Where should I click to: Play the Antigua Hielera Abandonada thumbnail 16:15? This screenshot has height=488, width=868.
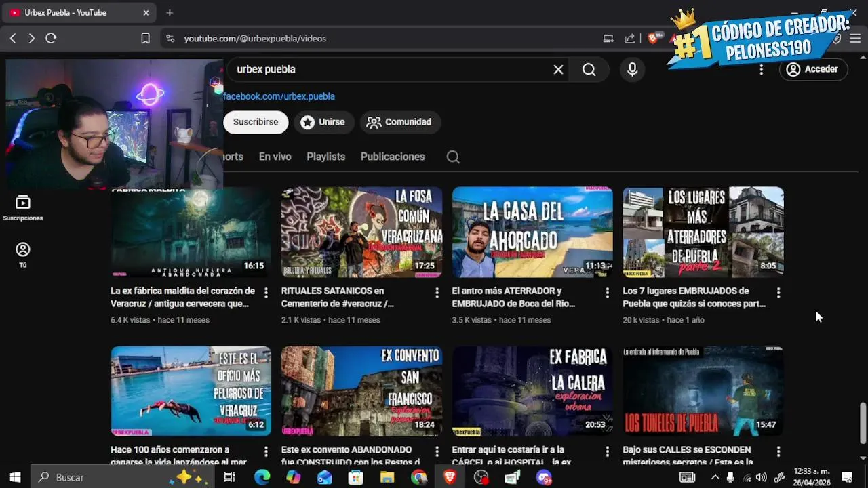(x=191, y=232)
